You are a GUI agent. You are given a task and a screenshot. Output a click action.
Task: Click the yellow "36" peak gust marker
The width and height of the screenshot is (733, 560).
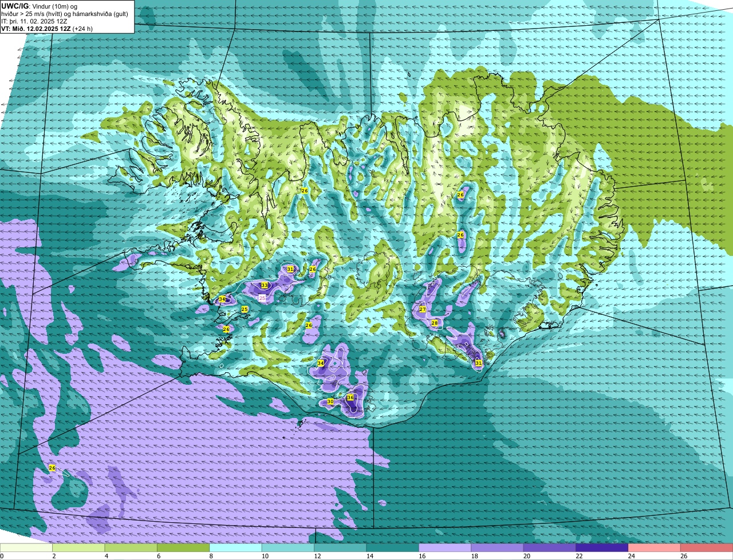pos(350,397)
